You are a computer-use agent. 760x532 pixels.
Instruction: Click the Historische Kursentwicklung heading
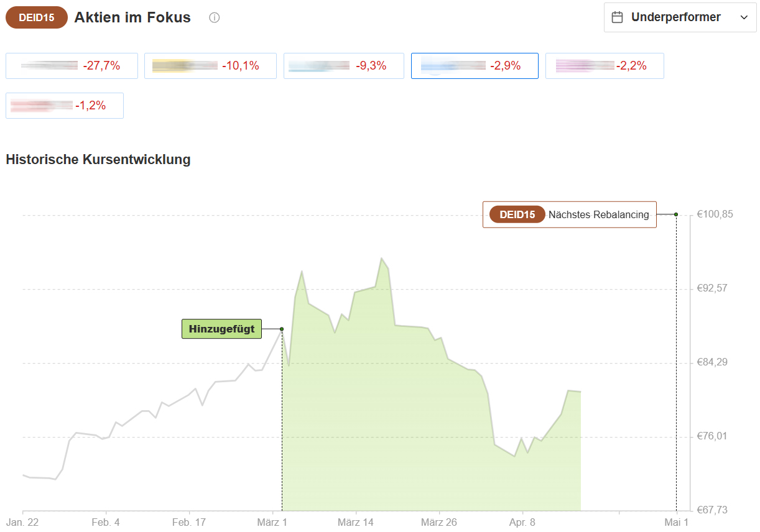pyautogui.click(x=98, y=160)
